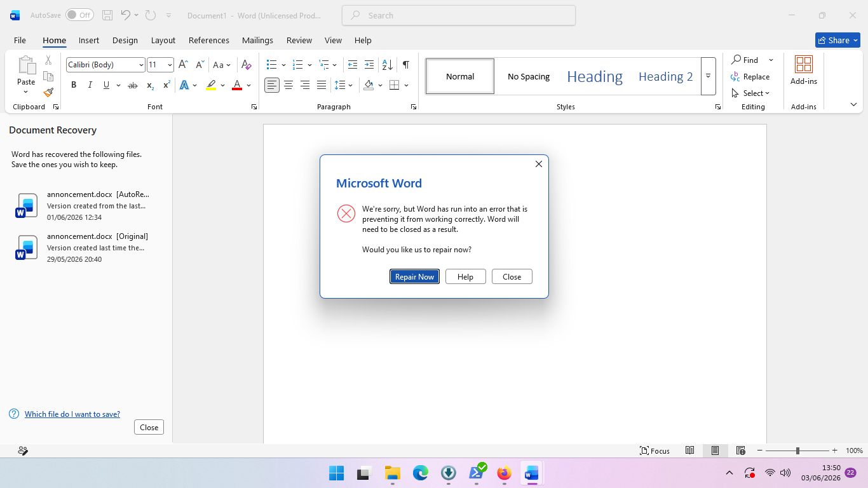This screenshot has height=488, width=868.
Task: Open Change Case dropdown
Action: 222,65
